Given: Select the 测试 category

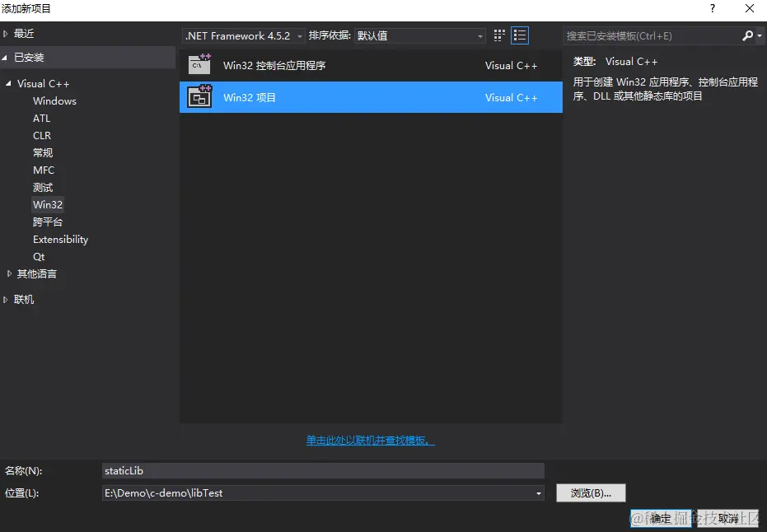Looking at the screenshot, I should [43, 188].
